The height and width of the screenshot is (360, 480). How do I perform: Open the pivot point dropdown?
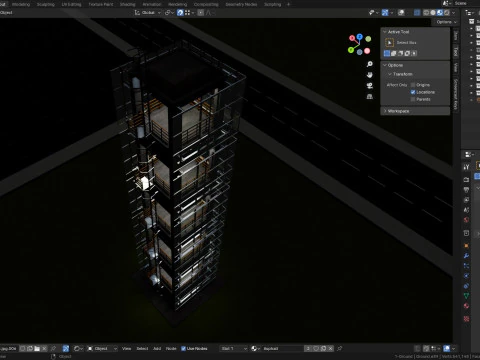click(169, 13)
